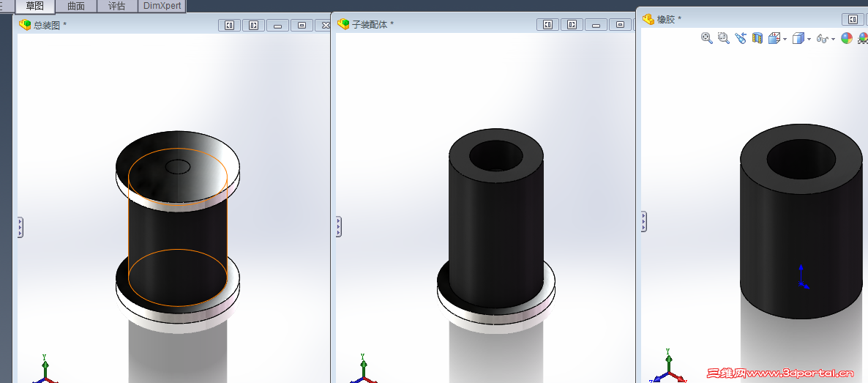Select inner bore of 子装配体 cylinder
This screenshot has height=383, width=868.
tap(496, 156)
